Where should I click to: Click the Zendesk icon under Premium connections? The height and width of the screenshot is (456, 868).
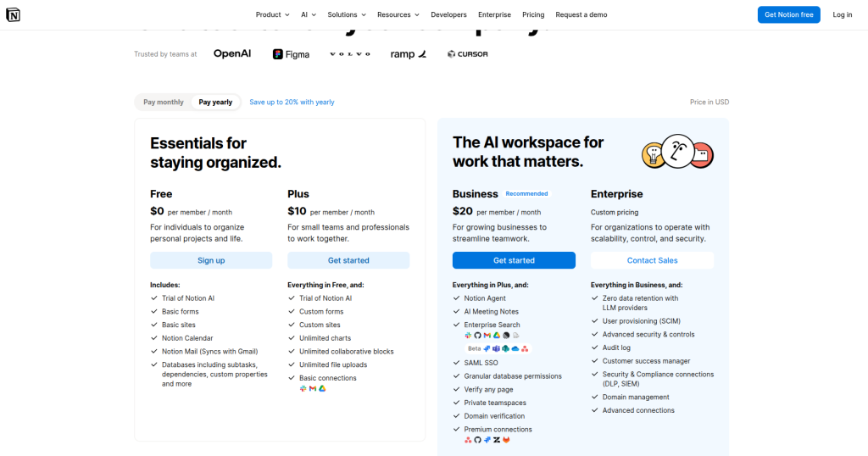coord(497,440)
